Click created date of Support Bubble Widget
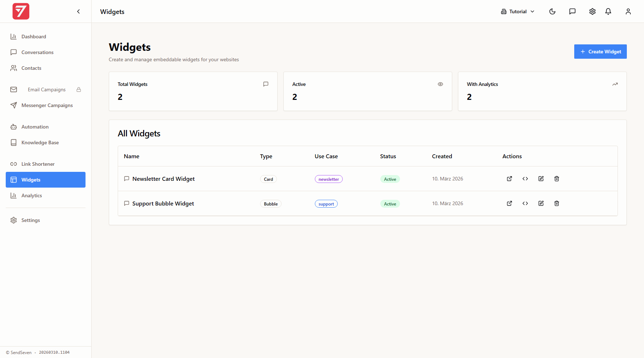 tap(448, 203)
